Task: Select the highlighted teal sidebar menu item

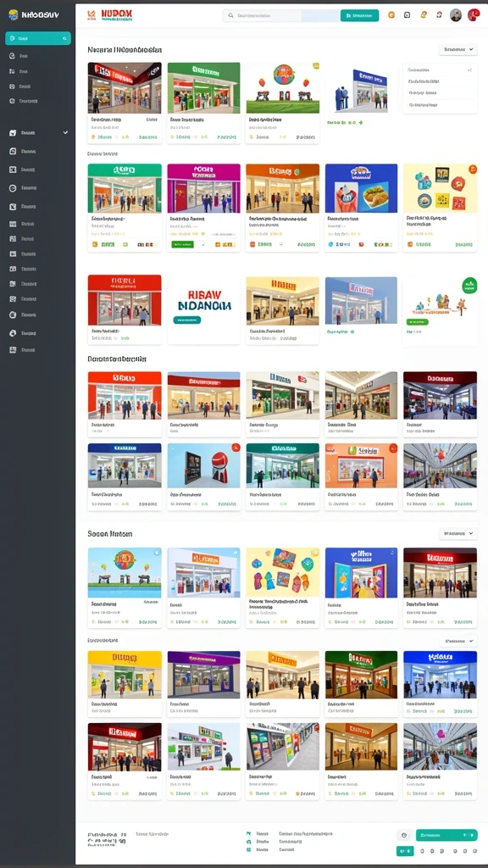Action: 38,38
